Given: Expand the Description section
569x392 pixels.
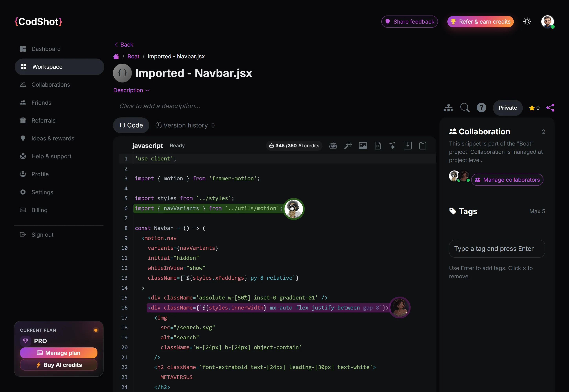Looking at the screenshot, I should click(131, 90).
